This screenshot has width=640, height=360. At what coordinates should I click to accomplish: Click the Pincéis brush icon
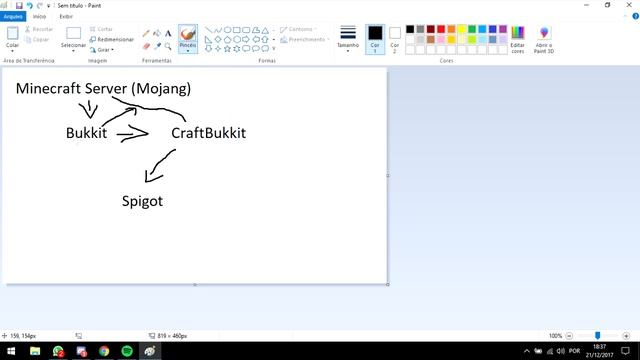[188, 33]
